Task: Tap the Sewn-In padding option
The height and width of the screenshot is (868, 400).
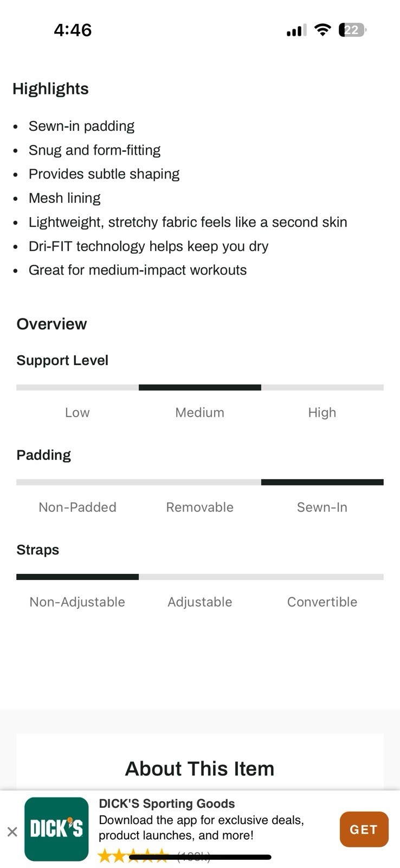Action: point(322,507)
